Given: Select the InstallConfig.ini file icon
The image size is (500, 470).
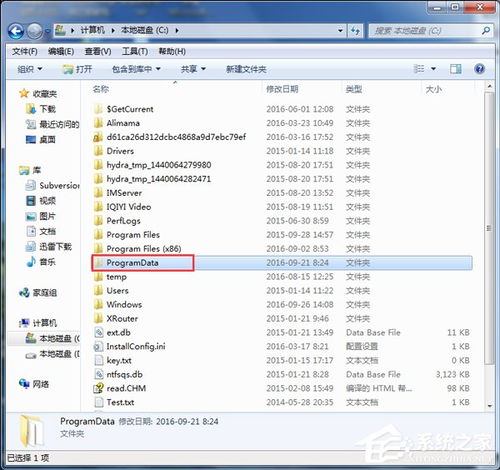Looking at the screenshot, I should 99,346.
